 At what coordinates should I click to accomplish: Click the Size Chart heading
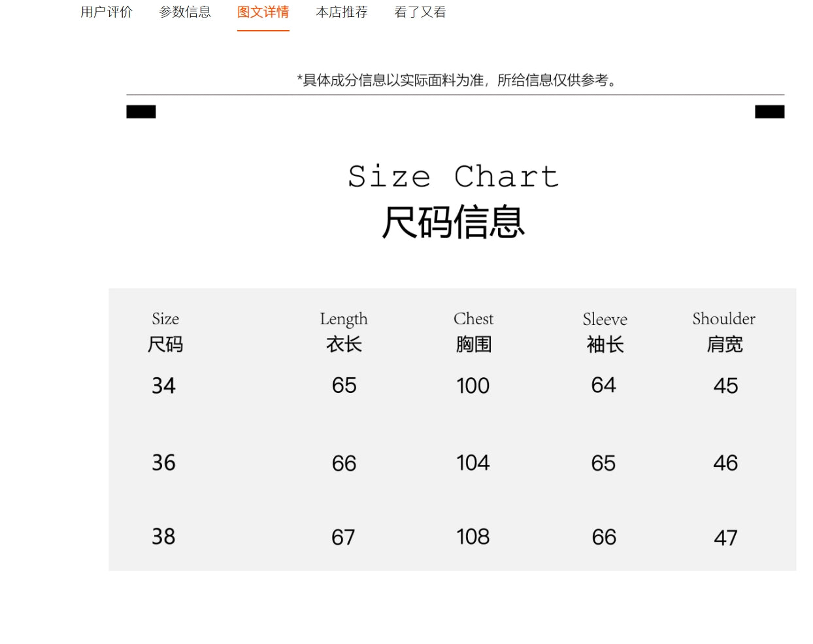pyautogui.click(x=453, y=177)
